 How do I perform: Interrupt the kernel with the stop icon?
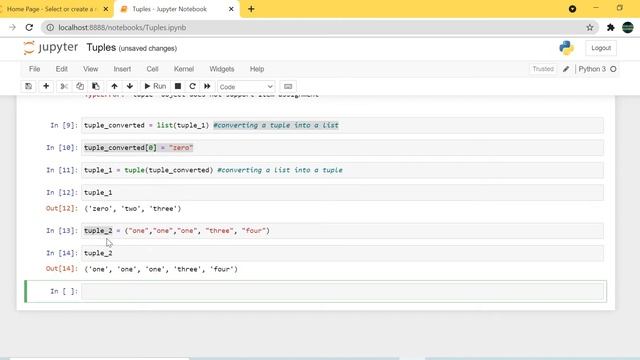tap(178, 86)
